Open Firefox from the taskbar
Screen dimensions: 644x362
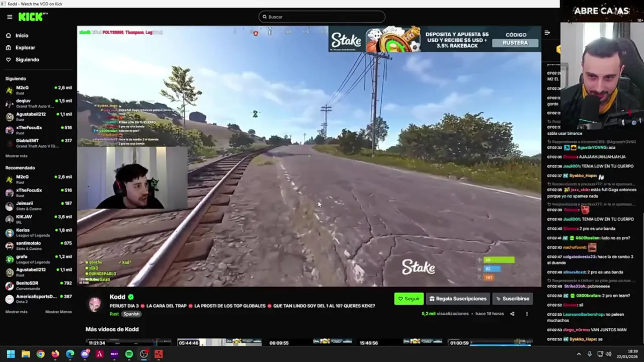[x=55, y=354]
